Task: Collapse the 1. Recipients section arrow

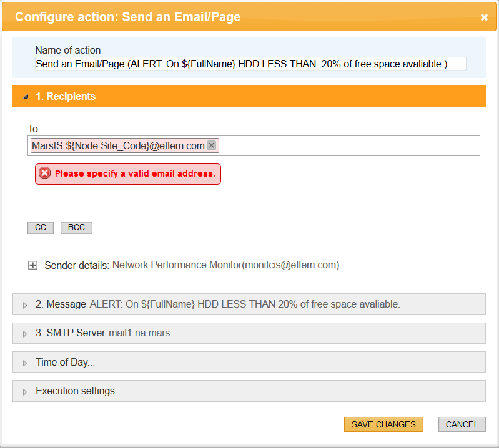Action: tap(26, 97)
